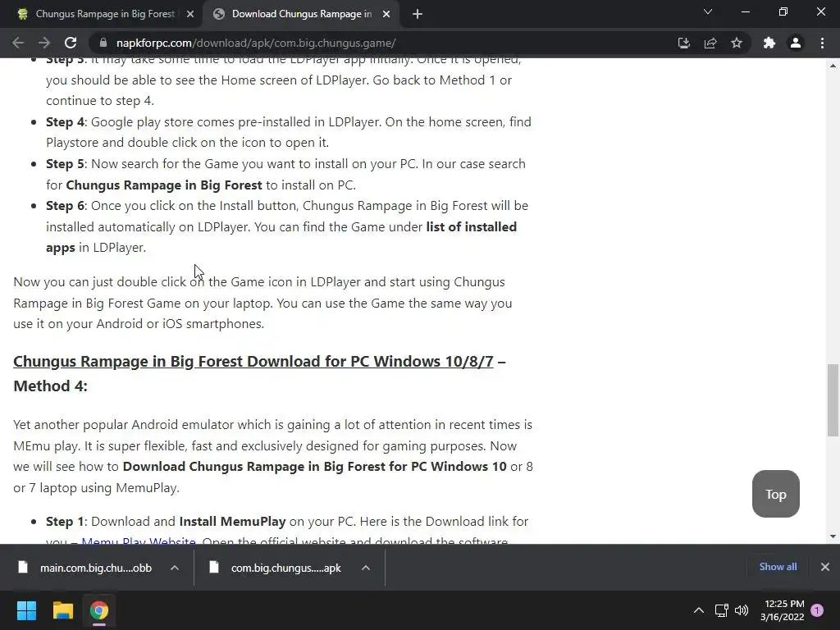Viewport: 840px width, 630px height.
Task: Open the Chrome profile avatar
Action: tap(796, 43)
